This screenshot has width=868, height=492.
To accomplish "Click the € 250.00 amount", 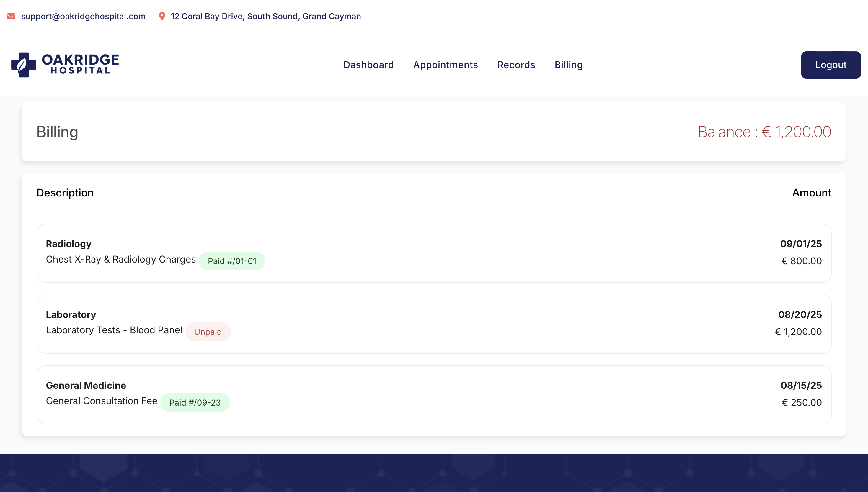I will point(802,402).
